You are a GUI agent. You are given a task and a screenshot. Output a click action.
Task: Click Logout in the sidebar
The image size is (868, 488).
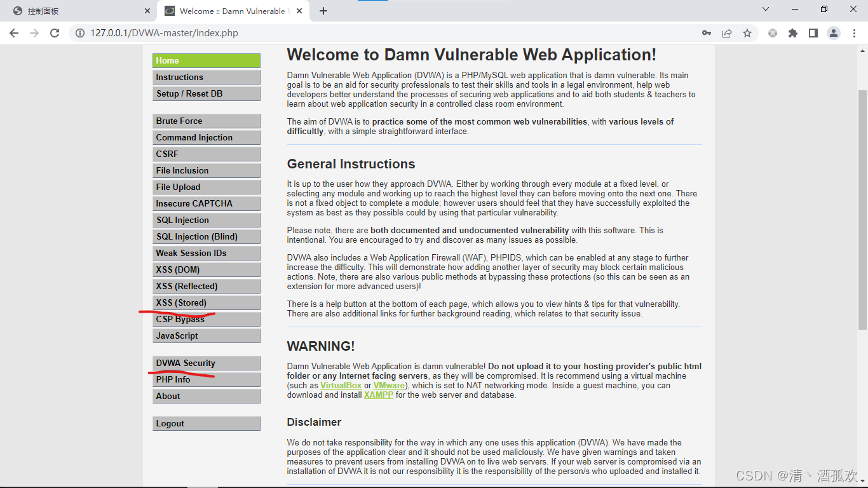pyautogui.click(x=207, y=423)
